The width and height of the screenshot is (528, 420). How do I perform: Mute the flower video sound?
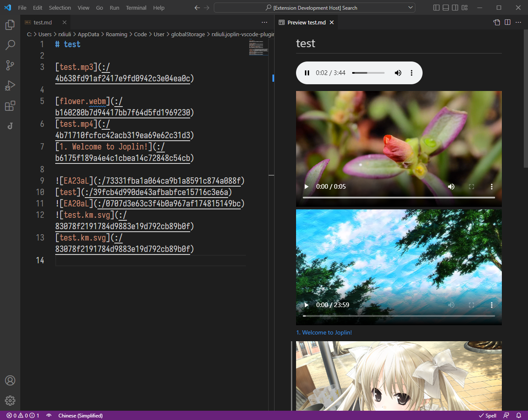tap(451, 187)
